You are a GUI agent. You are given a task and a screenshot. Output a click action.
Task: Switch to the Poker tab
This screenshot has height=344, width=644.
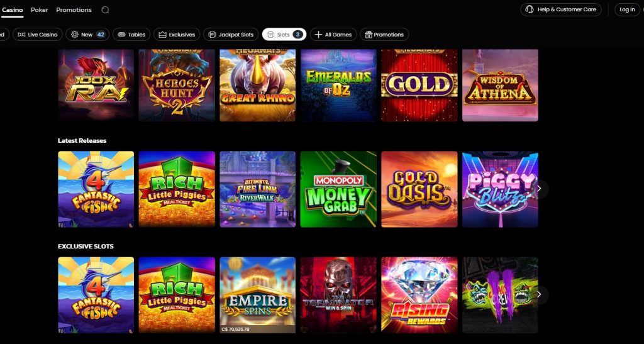click(x=40, y=10)
